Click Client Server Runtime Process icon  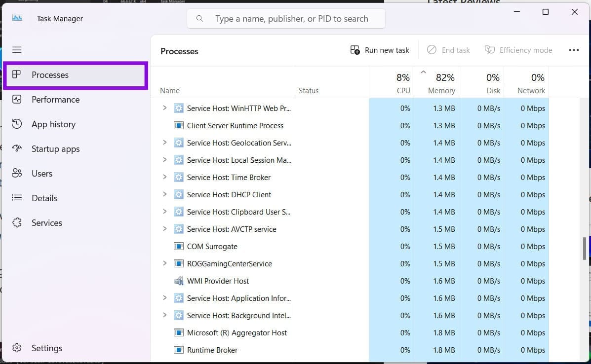click(179, 125)
